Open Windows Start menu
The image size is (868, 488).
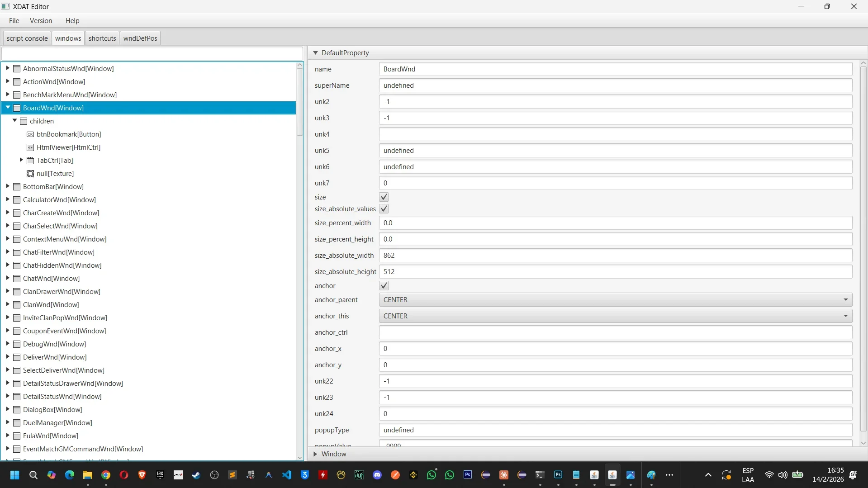[x=15, y=475]
